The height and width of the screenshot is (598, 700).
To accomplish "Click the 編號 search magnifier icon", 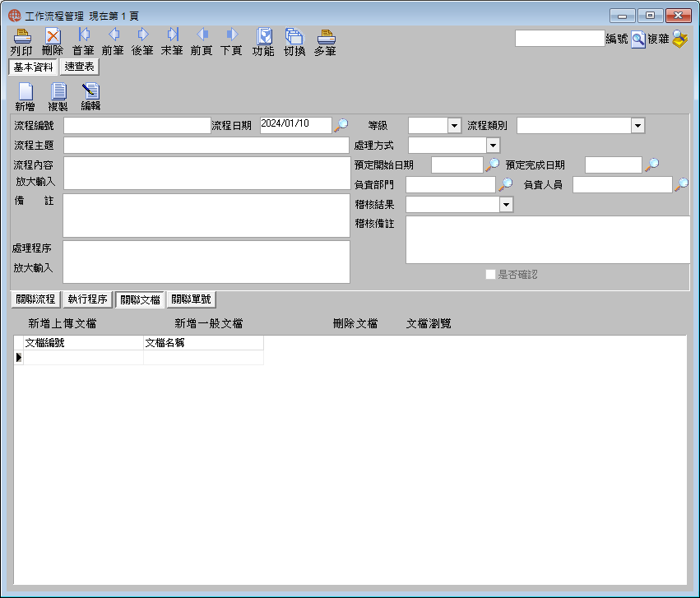I will 638,39.
